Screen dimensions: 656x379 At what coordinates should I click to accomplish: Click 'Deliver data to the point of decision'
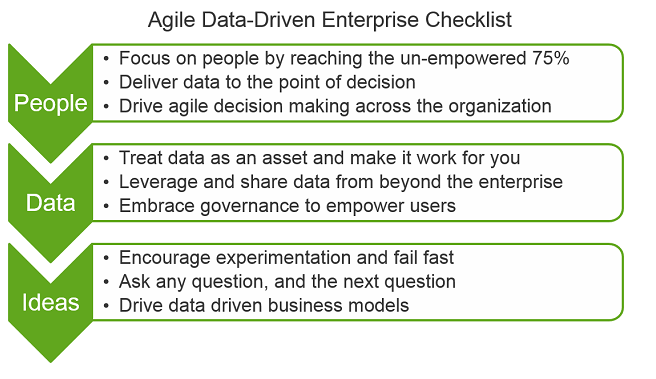click(x=267, y=82)
